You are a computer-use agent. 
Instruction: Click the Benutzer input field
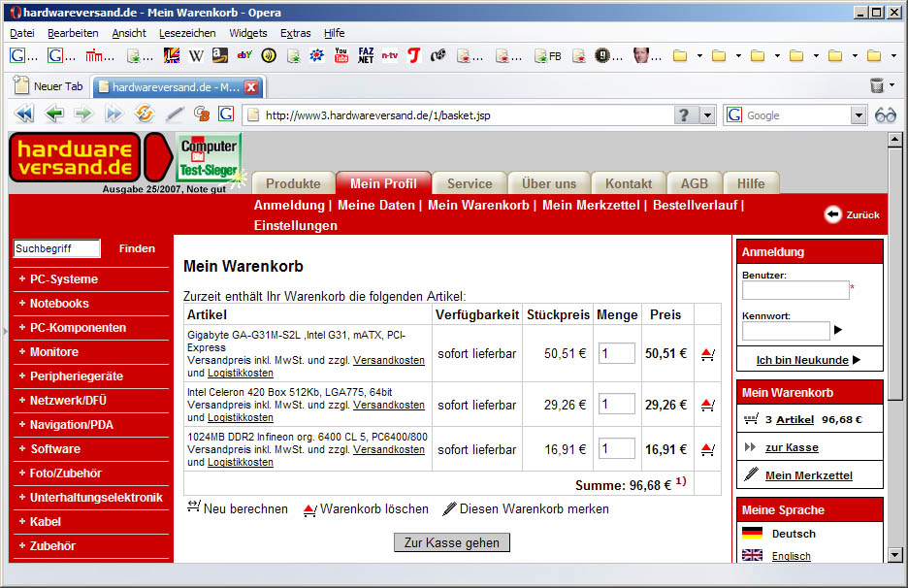[795, 290]
